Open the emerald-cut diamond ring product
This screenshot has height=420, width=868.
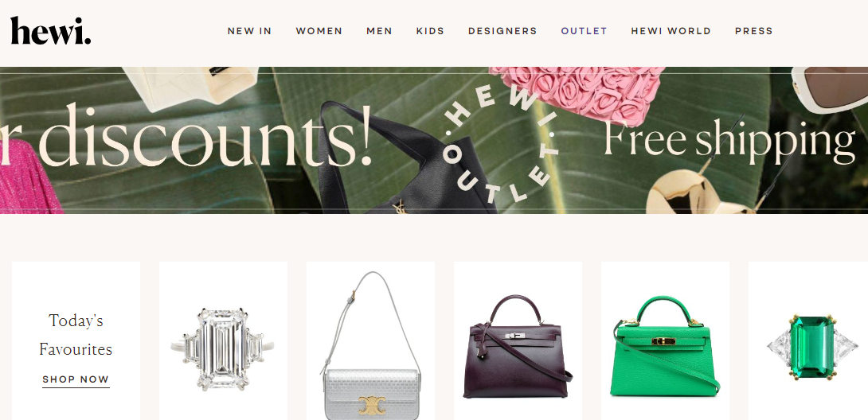[x=223, y=349]
